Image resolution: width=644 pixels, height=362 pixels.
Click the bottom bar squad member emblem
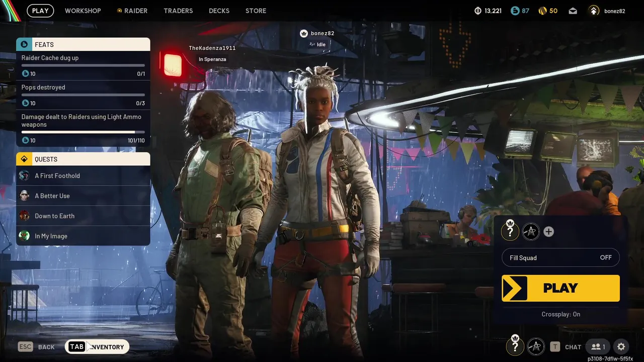[x=536, y=346]
